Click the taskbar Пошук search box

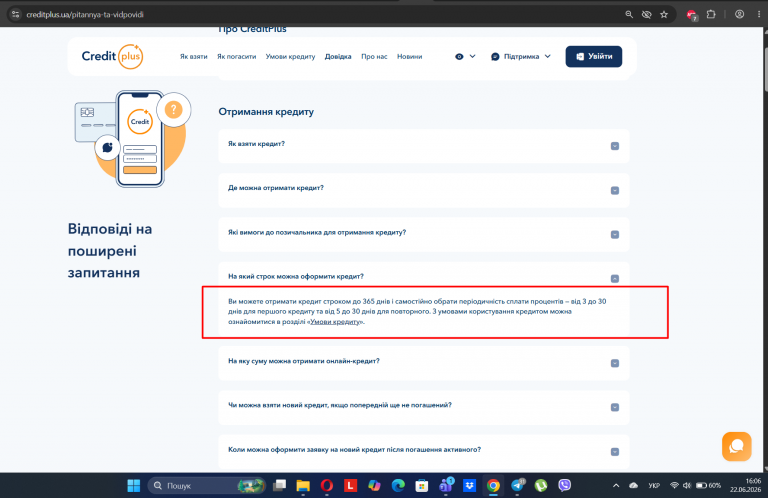(206, 485)
